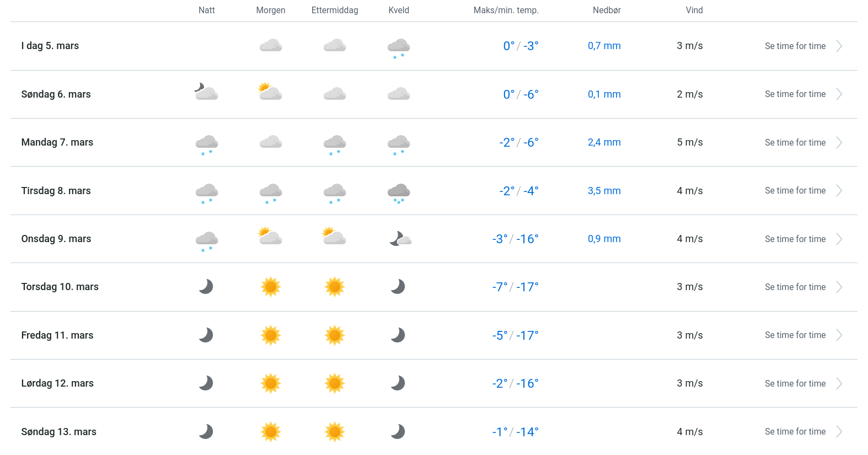Expand the I dag 5. mars row chevron
868x455 pixels.
click(839, 46)
